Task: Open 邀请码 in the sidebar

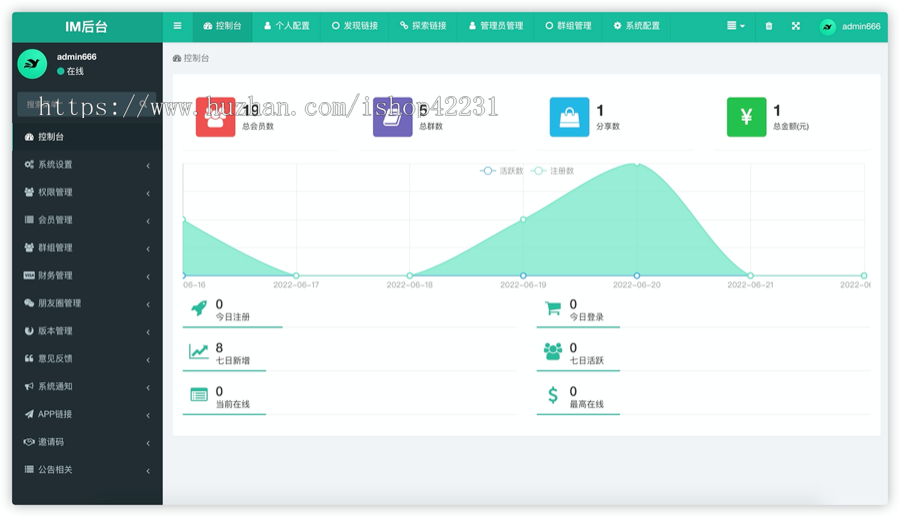Action: tap(87, 442)
